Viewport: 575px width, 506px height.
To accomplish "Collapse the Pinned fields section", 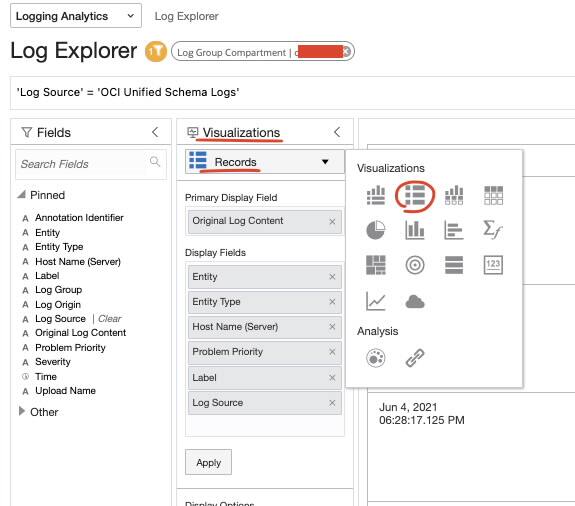I will pos(22,194).
